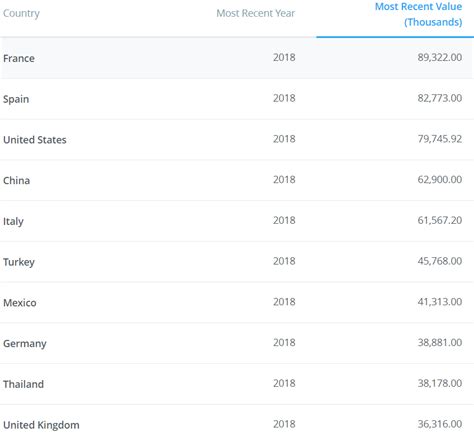Viewport: 474px width, 442px height.
Task: Select the Thailand country name
Action: point(23,384)
